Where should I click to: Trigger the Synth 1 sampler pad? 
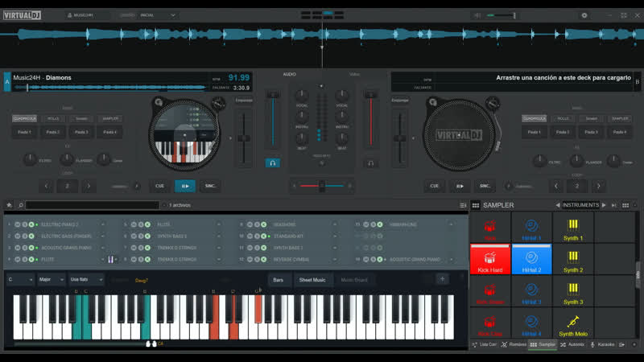[573, 228]
